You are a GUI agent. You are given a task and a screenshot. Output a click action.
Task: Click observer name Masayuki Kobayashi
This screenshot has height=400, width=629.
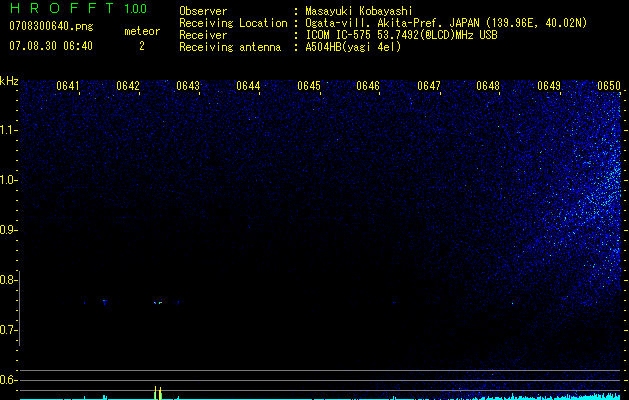[359, 11]
